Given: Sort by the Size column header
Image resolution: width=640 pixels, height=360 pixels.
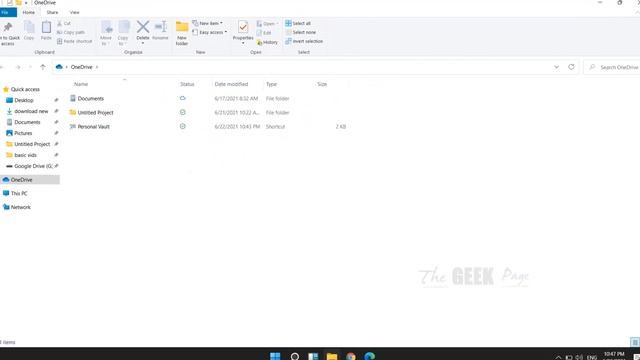Looking at the screenshot, I should click(x=322, y=84).
